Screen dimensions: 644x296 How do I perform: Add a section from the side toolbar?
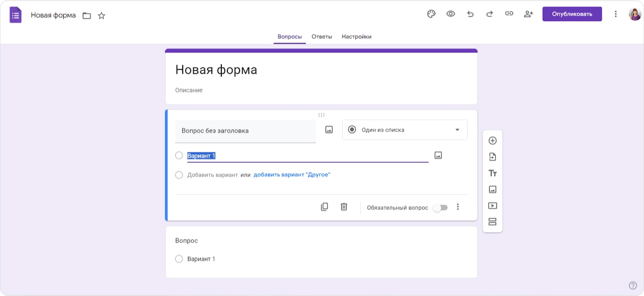(x=492, y=222)
